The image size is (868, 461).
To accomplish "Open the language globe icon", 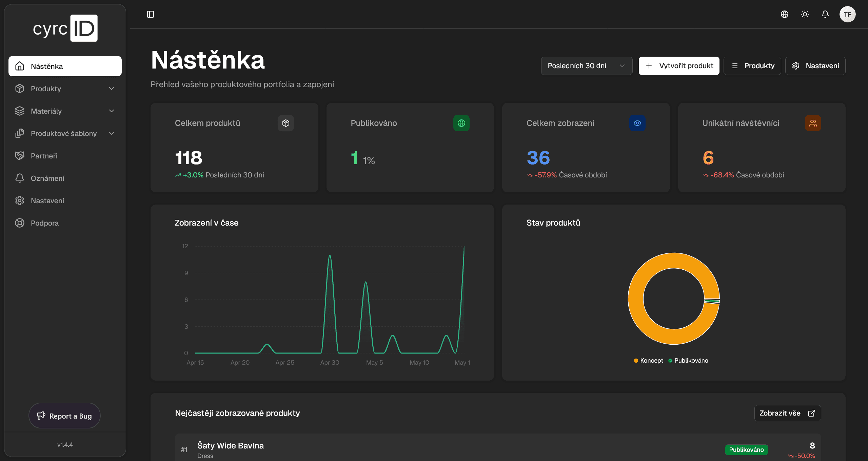I will pyautogui.click(x=785, y=14).
